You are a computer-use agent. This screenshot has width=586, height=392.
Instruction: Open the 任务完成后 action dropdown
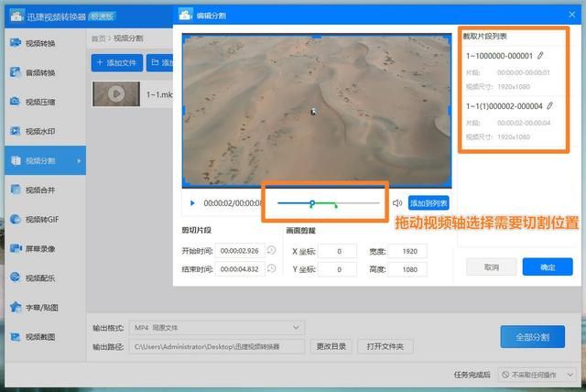[537, 375]
